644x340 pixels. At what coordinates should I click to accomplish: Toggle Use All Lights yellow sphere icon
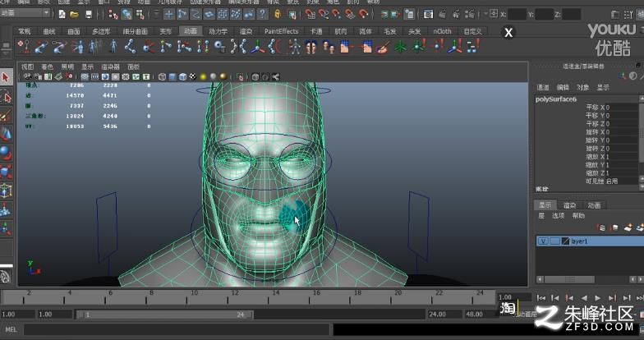pos(203,76)
